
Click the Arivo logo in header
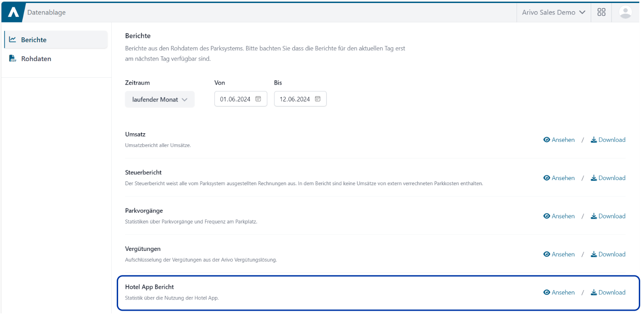tap(13, 12)
